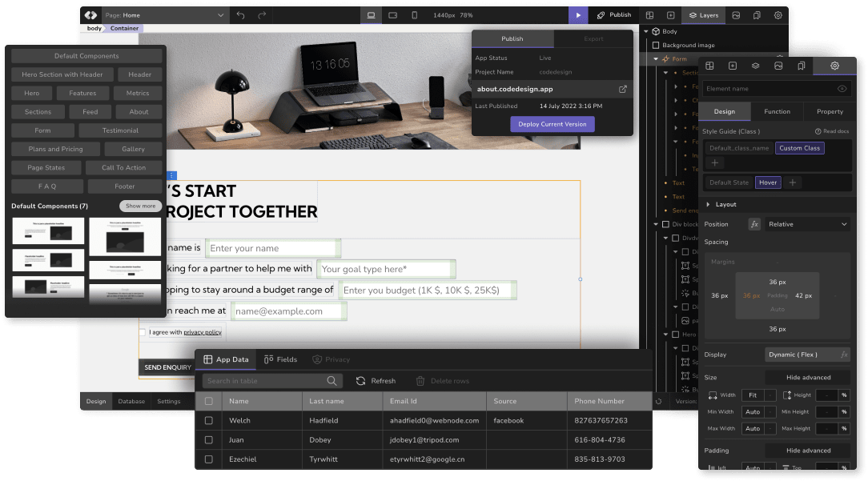Open the pages copy icon in top bar
This screenshot has width=868, height=481.
[x=757, y=15]
